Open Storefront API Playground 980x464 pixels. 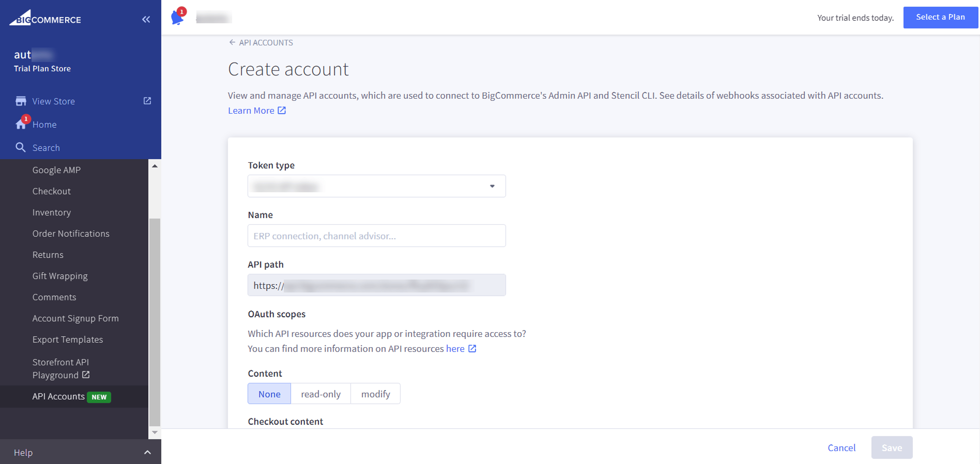(61, 368)
